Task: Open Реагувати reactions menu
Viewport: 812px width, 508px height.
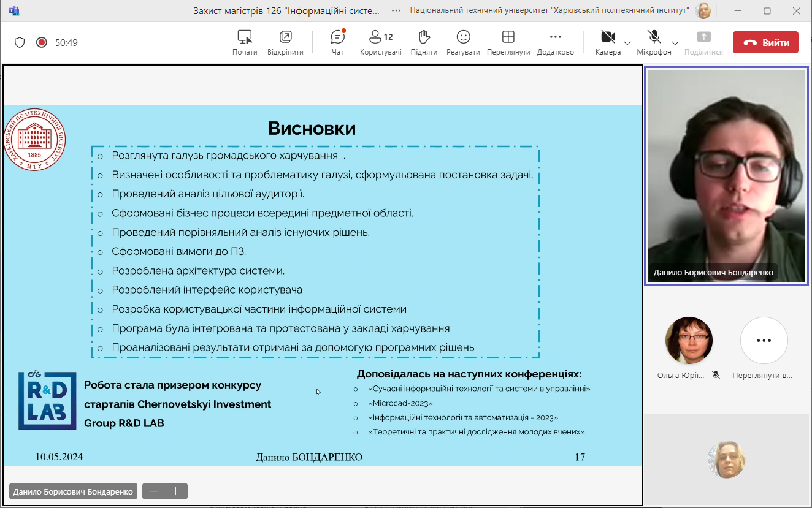Action: [463, 42]
